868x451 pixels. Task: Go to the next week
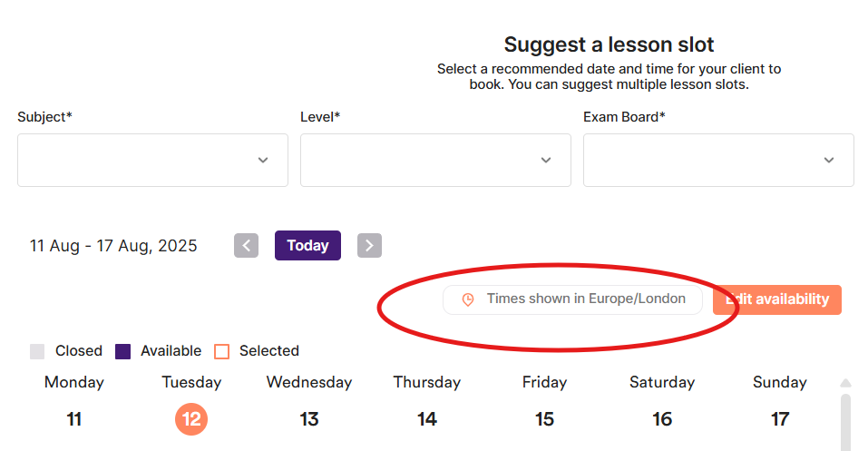pyautogui.click(x=369, y=246)
